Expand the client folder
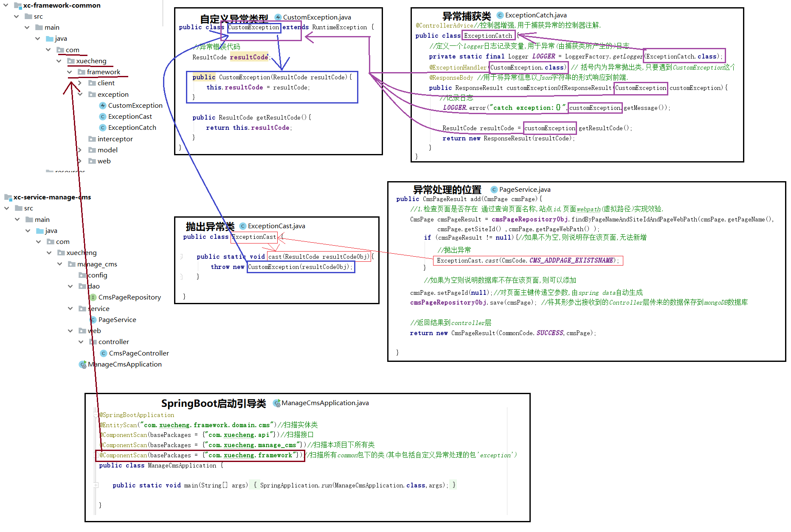 [80, 83]
